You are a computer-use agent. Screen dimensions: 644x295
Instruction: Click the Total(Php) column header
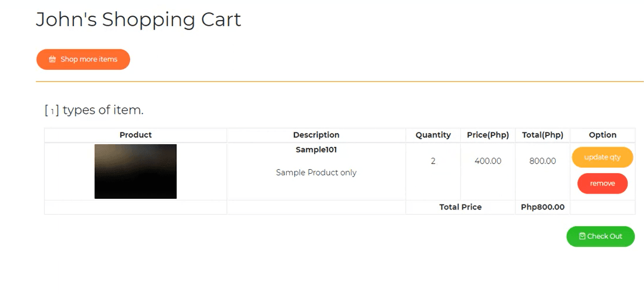tap(543, 135)
